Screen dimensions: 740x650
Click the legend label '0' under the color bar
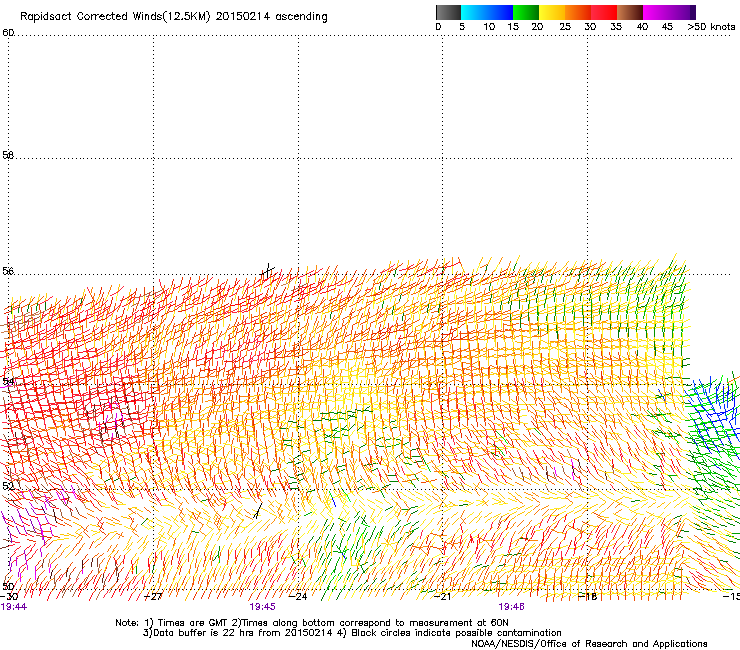pyautogui.click(x=438, y=27)
